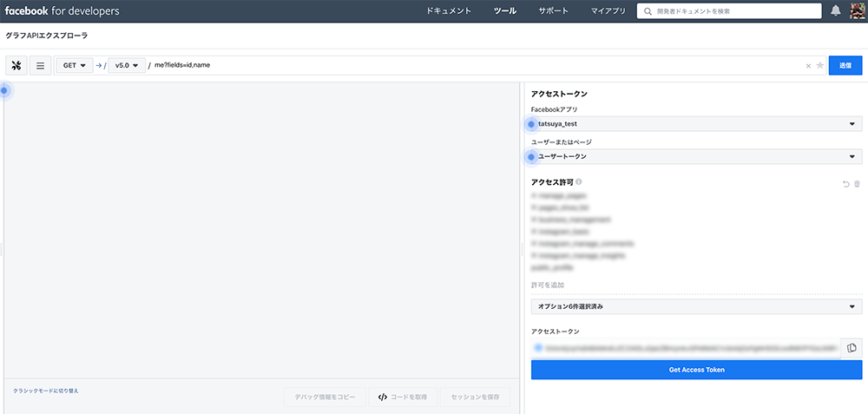The height and width of the screenshot is (414, 868).
Task: Click the blue 送信 submit button
Action: (845, 65)
